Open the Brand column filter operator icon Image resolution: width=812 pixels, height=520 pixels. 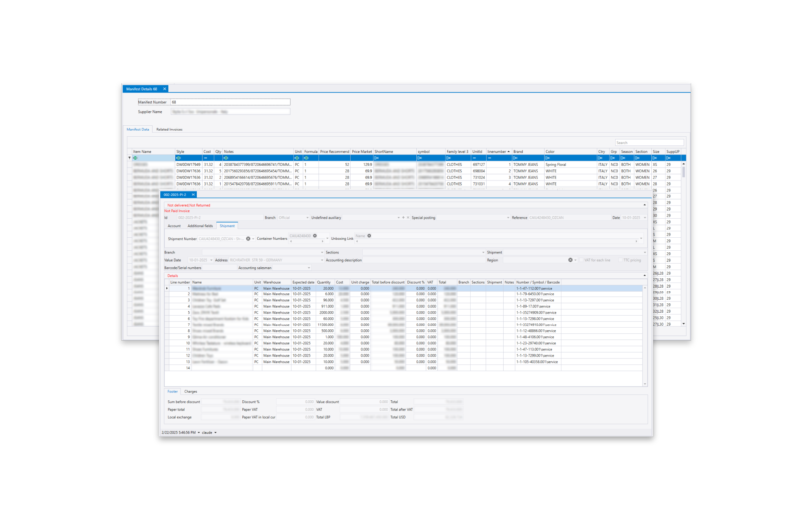tap(515, 158)
